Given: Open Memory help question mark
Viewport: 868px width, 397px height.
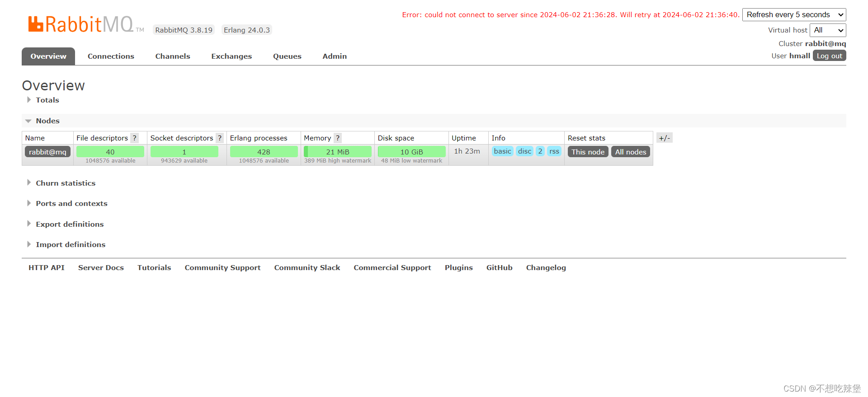Looking at the screenshot, I should click(x=338, y=138).
